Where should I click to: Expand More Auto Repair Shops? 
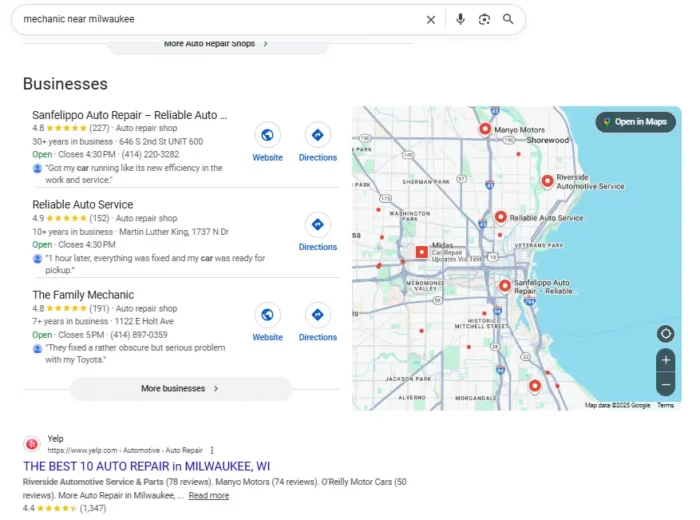click(217, 44)
